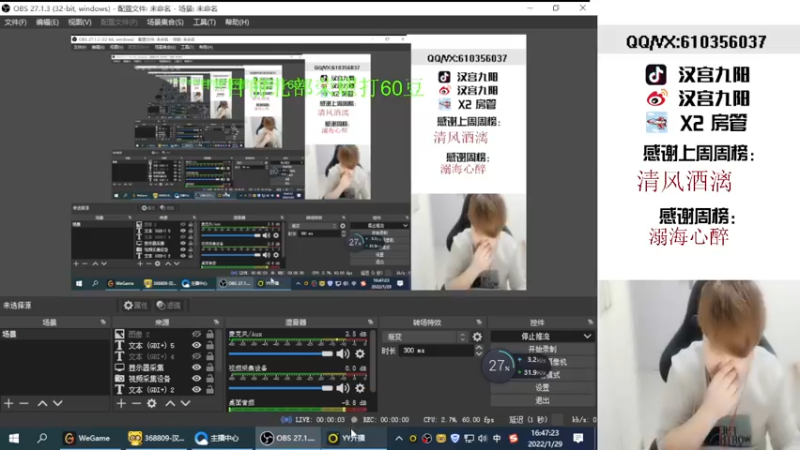
Task: Open the Sogou input tray icon
Action: 513,438
